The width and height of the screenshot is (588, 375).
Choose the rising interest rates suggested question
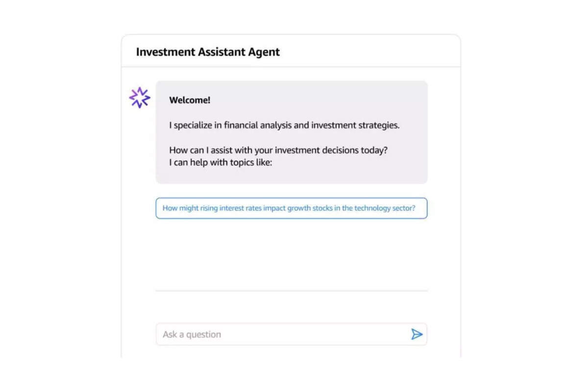292,208
